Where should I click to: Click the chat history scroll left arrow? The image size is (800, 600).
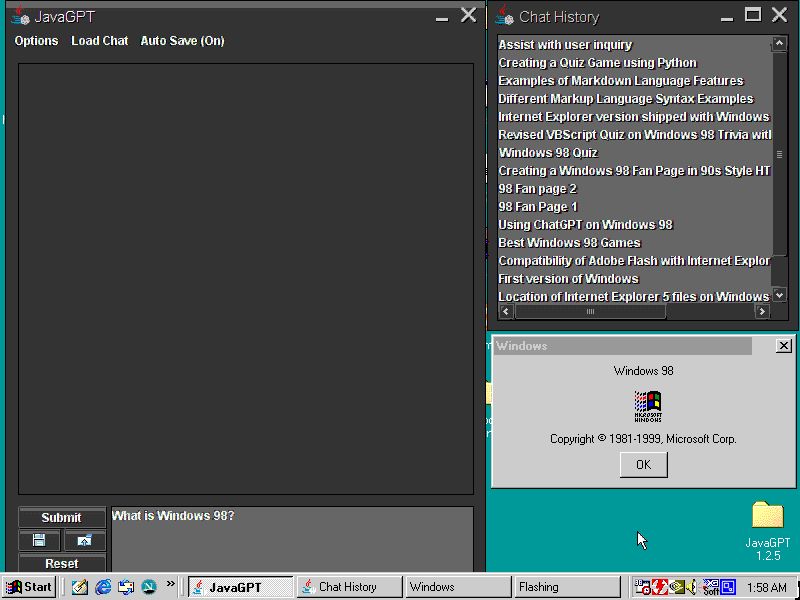[506, 311]
